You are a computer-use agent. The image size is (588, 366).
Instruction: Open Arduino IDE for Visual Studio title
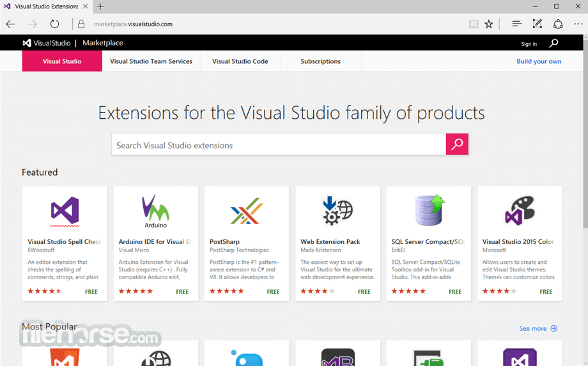click(x=155, y=241)
